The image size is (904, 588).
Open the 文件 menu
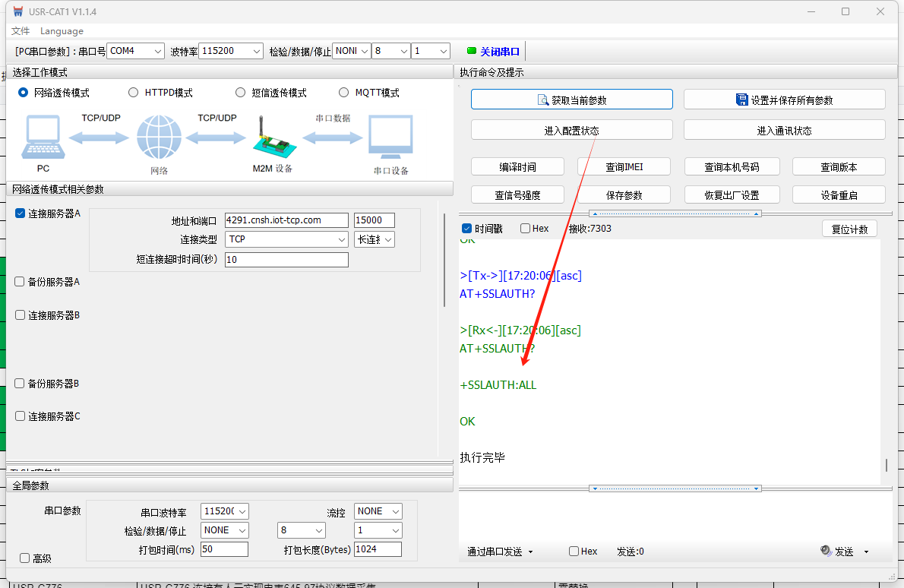tap(21, 31)
